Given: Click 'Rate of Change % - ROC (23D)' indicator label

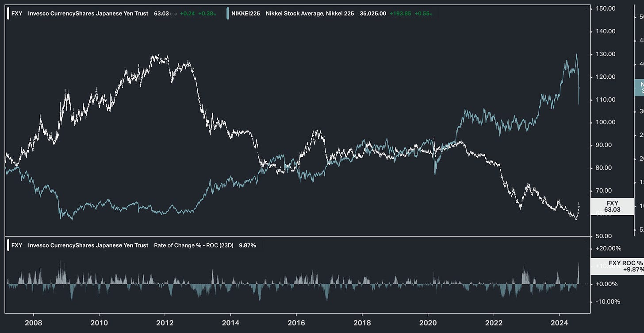Looking at the screenshot, I should pyautogui.click(x=194, y=245).
